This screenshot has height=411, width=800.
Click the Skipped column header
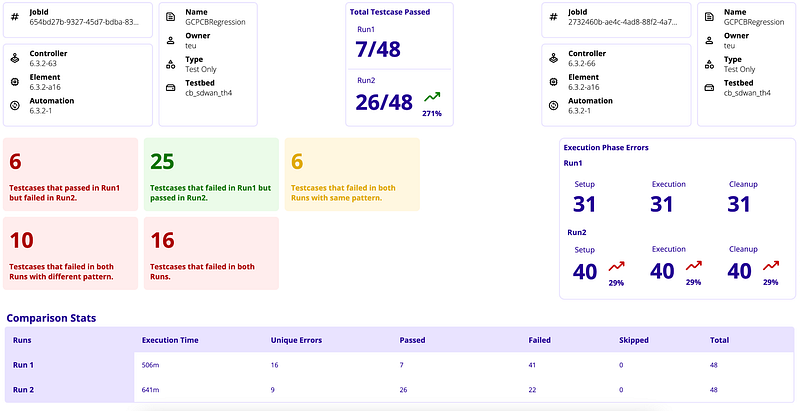point(634,340)
